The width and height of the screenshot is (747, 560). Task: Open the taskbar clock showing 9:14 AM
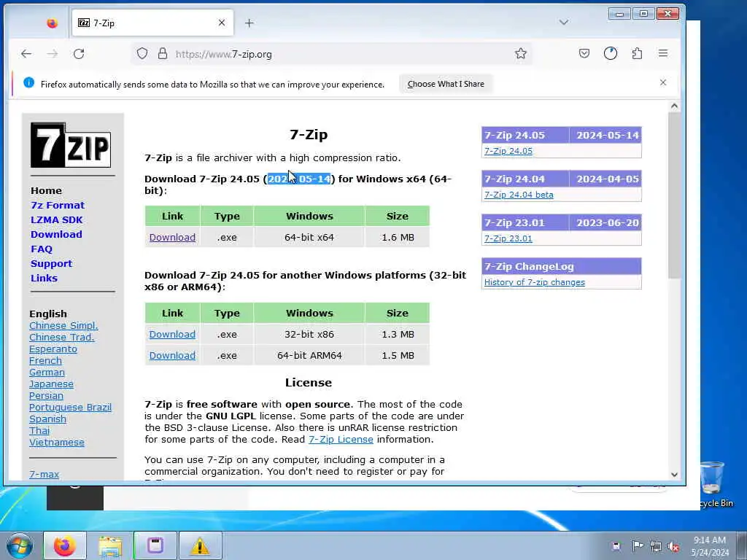[710, 546]
